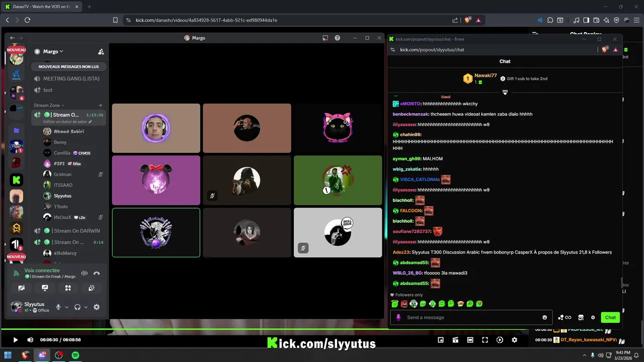Jump to nouveaux messages non lus
644x362 pixels.
[69, 66]
